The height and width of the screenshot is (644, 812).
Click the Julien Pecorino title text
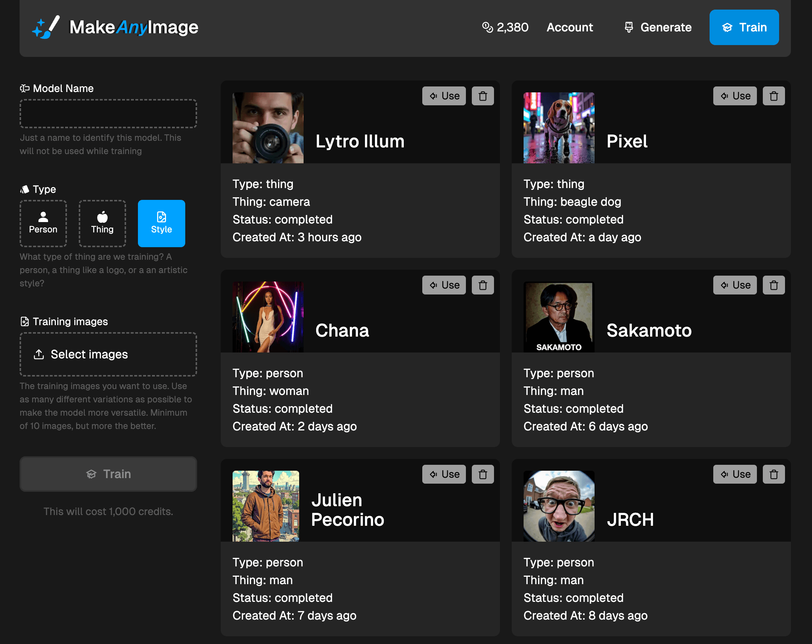click(347, 510)
